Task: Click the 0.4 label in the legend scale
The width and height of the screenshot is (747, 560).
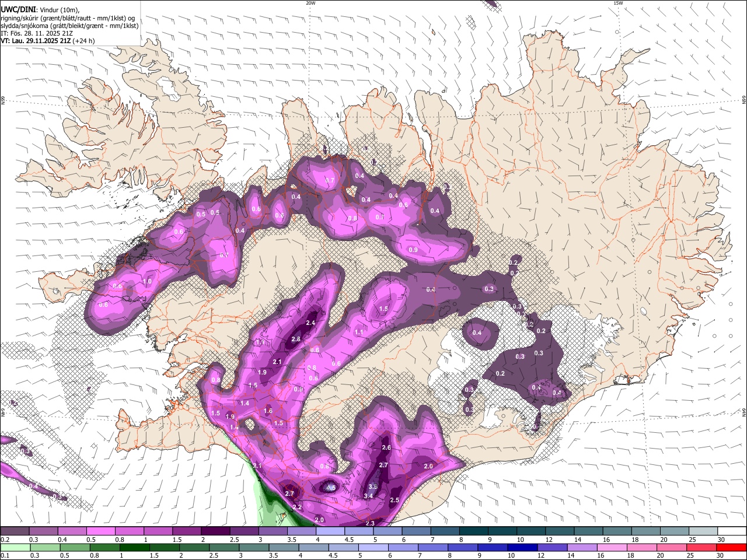Action: 62,540
